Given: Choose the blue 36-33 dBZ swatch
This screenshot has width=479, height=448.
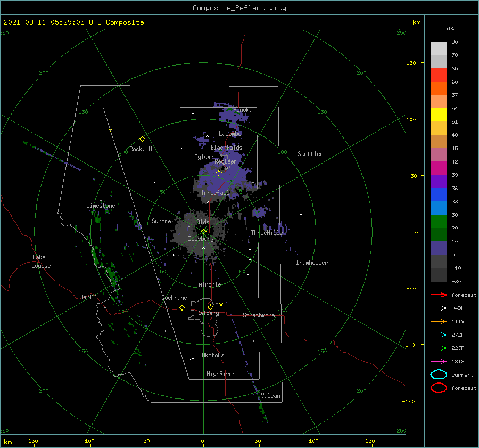Looking at the screenshot, I should coord(439,195).
